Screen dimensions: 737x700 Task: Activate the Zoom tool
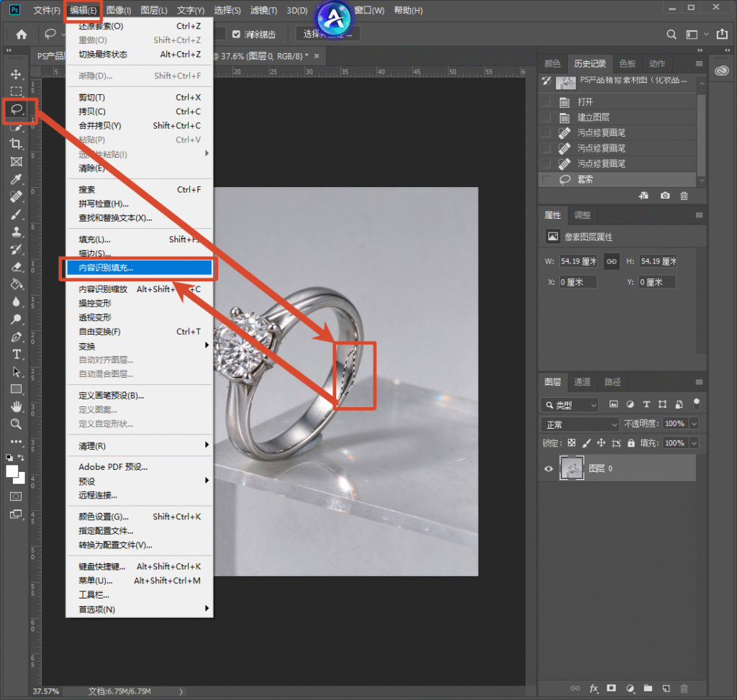[x=16, y=424]
